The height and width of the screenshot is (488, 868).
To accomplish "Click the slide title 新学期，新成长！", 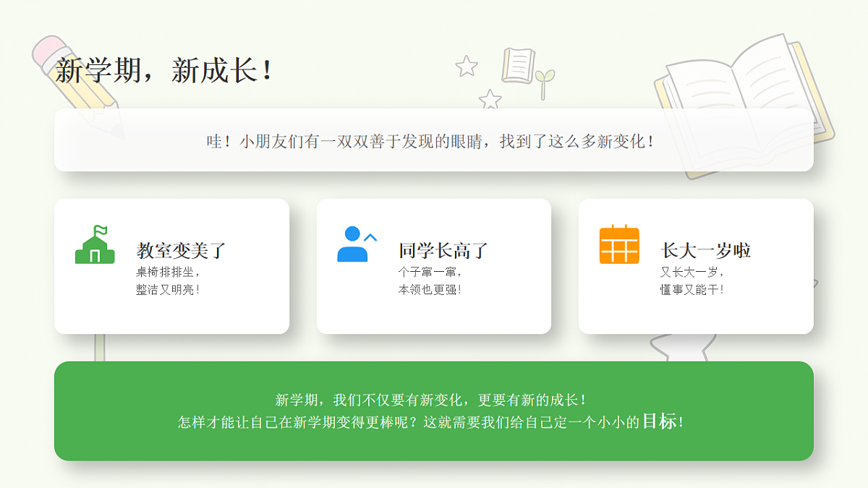I will [166, 71].
